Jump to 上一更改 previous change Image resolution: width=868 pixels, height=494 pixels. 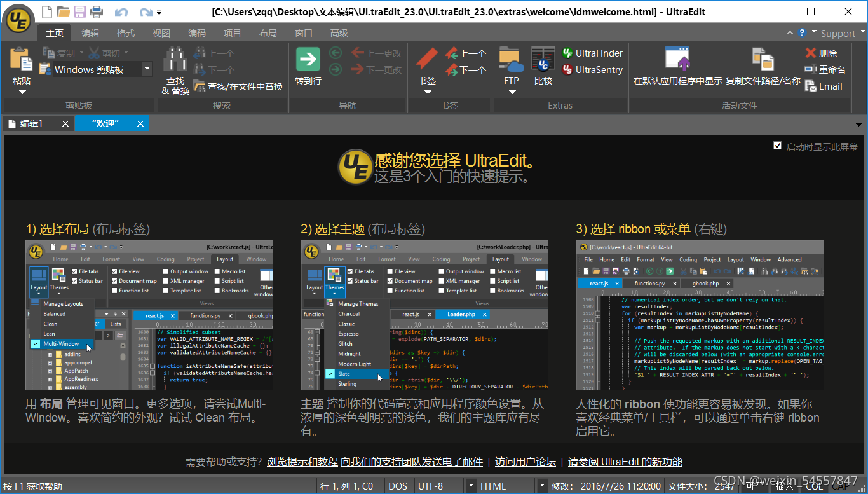(x=376, y=53)
